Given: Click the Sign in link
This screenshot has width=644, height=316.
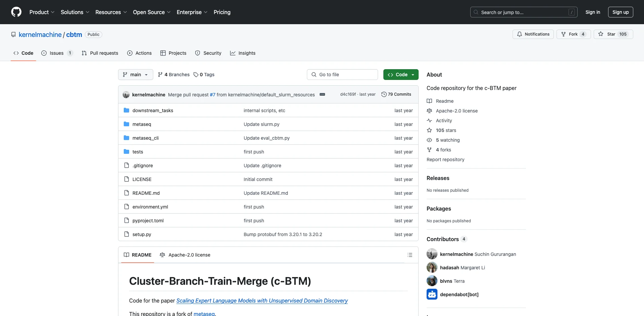Looking at the screenshot, I should pos(593,12).
